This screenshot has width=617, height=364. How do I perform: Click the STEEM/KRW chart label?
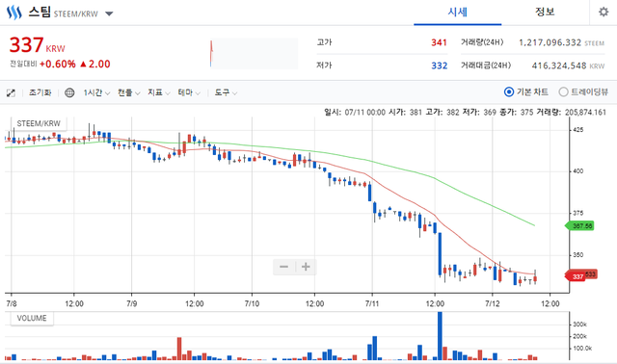pyautogui.click(x=39, y=123)
